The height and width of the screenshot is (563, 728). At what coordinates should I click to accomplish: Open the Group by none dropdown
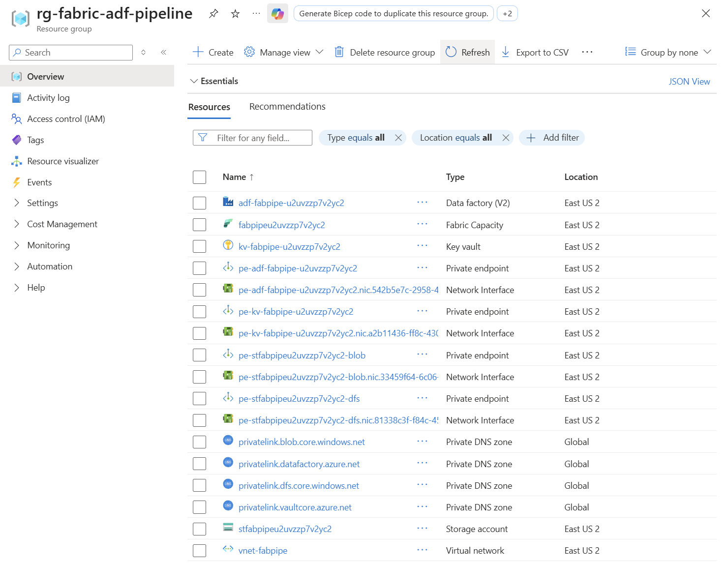tap(668, 52)
